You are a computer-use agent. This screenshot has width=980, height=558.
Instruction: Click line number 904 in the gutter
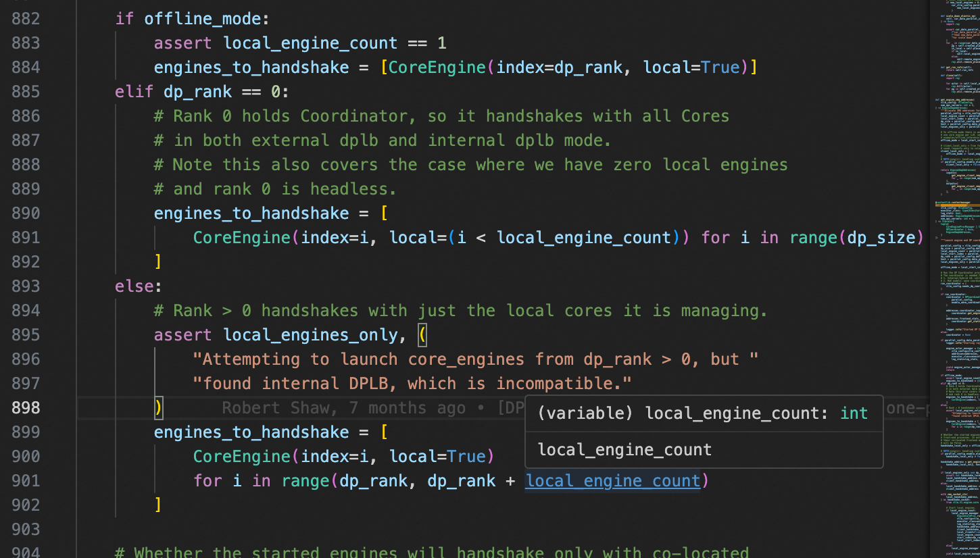(x=26, y=552)
